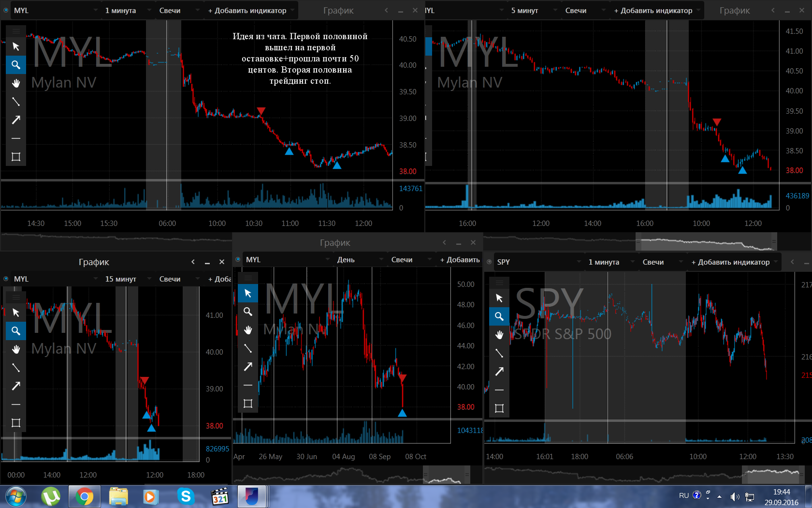Open the 'День' timeframe dropdown
812x508 pixels.
tap(359, 259)
